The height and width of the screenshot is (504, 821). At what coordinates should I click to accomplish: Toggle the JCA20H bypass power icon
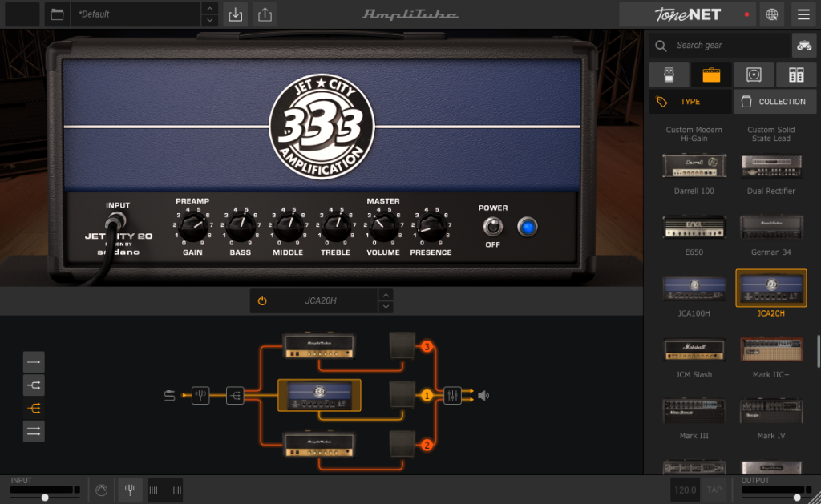coord(262,301)
